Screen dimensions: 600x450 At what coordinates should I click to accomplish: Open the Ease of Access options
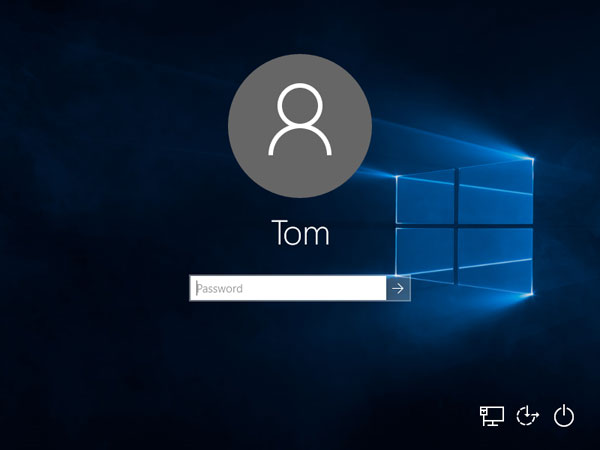(x=528, y=416)
